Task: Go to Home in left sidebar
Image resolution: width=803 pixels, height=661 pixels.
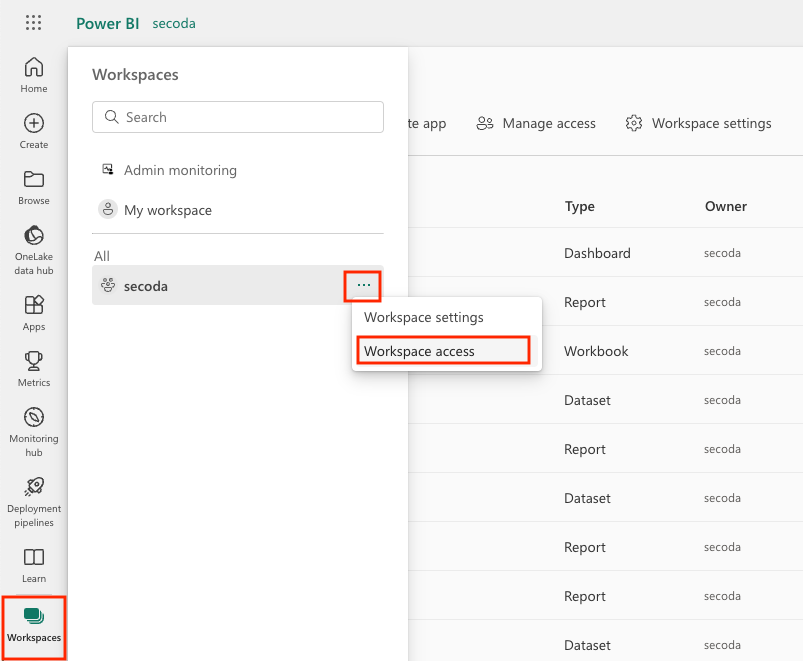Action: [34, 75]
